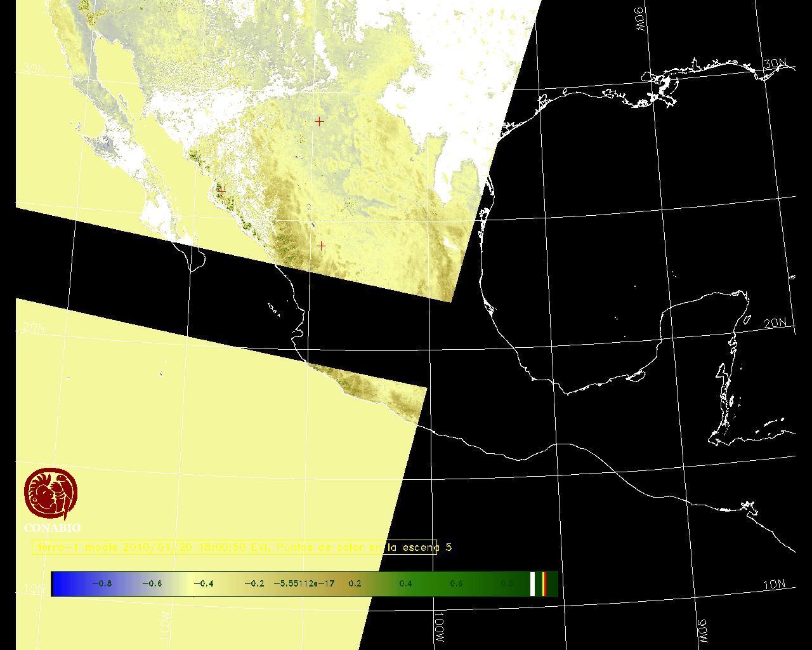Click the -5.55112e-17 zero label on the scale

pos(304,583)
